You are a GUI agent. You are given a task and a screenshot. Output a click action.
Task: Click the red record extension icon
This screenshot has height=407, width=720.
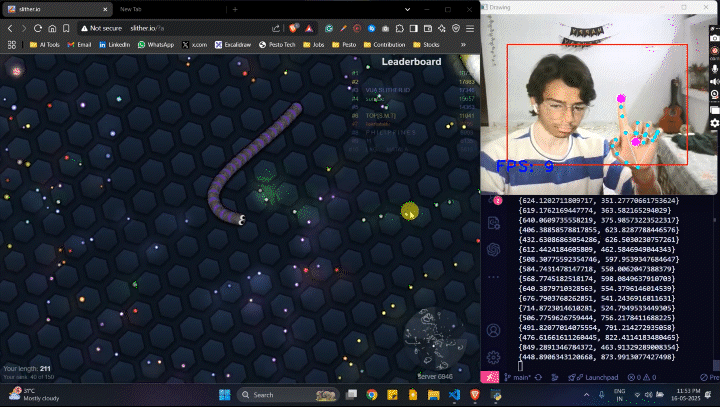click(x=357, y=28)
